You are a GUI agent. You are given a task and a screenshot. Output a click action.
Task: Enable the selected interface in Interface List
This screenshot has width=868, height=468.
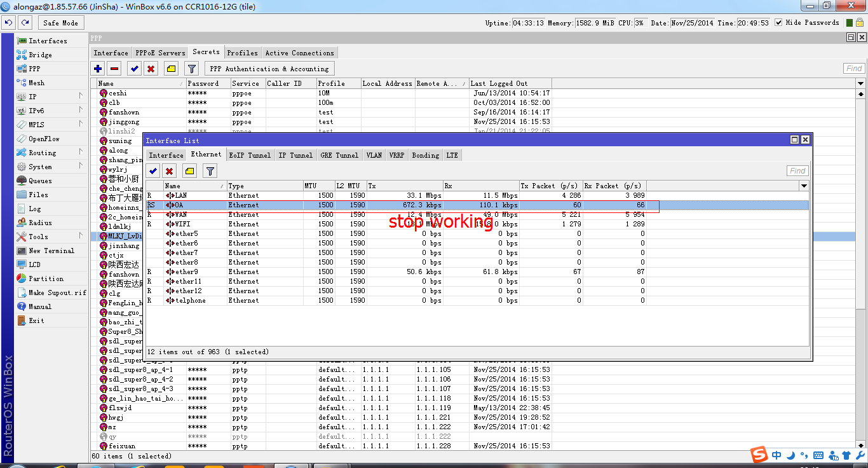click(x=153, y=170)
